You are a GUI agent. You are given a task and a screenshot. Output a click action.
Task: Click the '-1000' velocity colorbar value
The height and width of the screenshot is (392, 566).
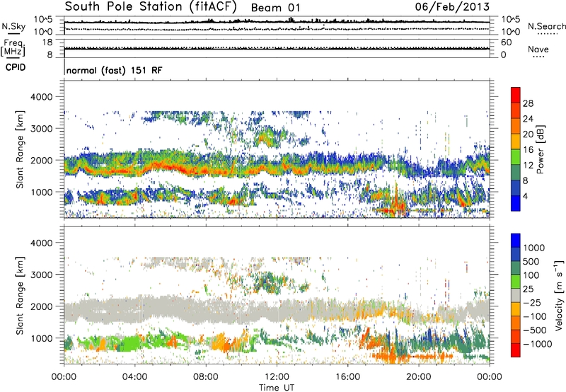[x=538, y=344]
